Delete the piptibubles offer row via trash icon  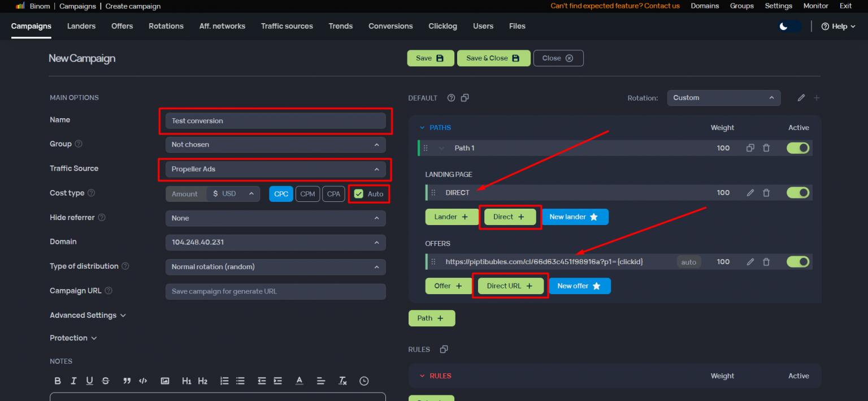[766, 261]
